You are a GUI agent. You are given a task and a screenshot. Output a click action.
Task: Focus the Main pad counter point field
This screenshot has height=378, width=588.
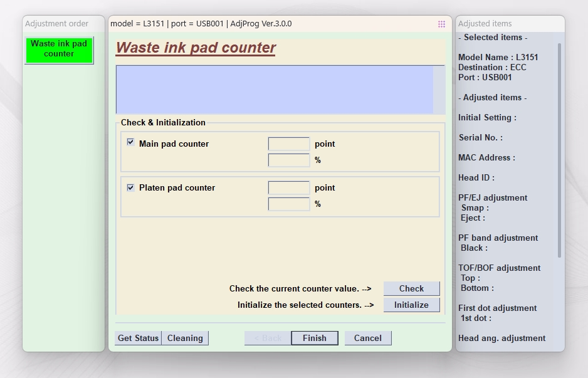[x=289, y=144]
